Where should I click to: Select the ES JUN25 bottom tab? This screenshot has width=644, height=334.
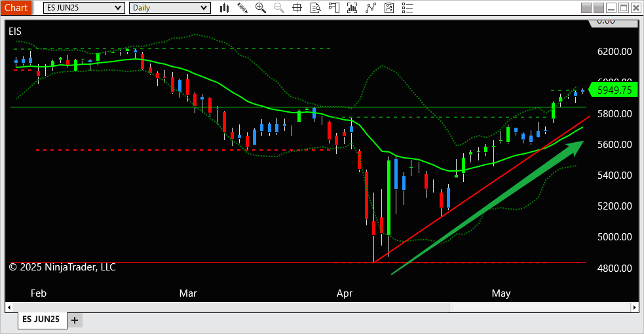coord(41,319)
